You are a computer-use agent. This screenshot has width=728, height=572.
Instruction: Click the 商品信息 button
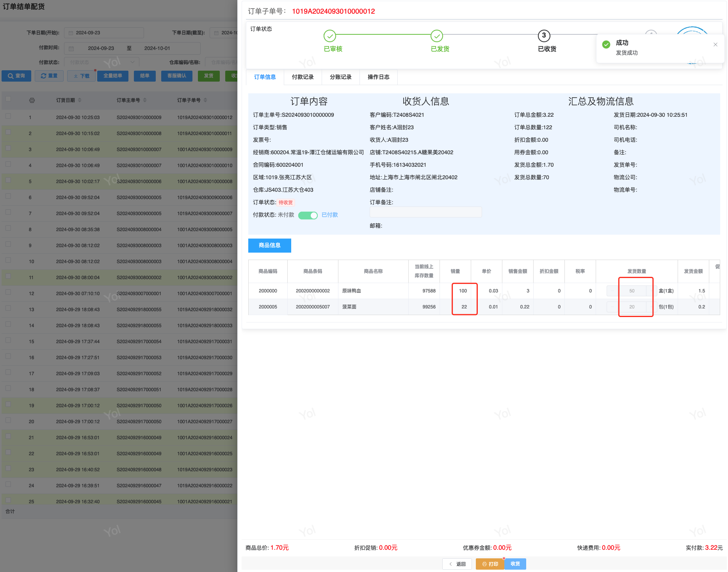coord(269,245)
